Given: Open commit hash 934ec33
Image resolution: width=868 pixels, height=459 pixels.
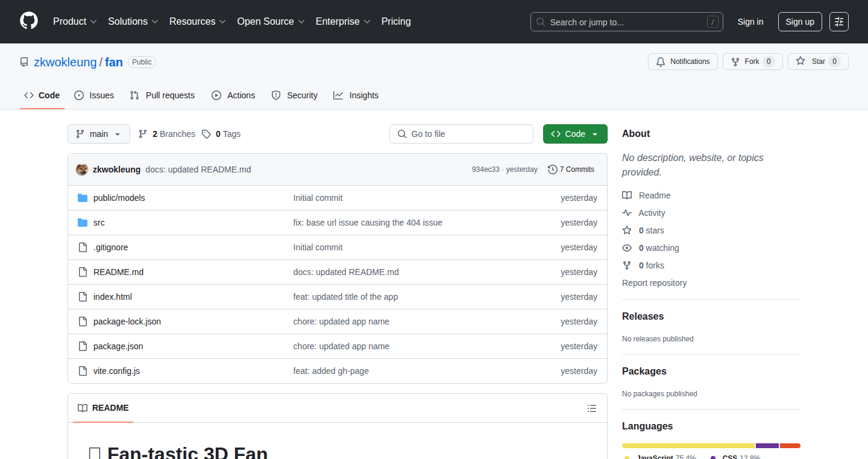Looking at the screenshot, I should pyautogui.click(x=486, y=169).
